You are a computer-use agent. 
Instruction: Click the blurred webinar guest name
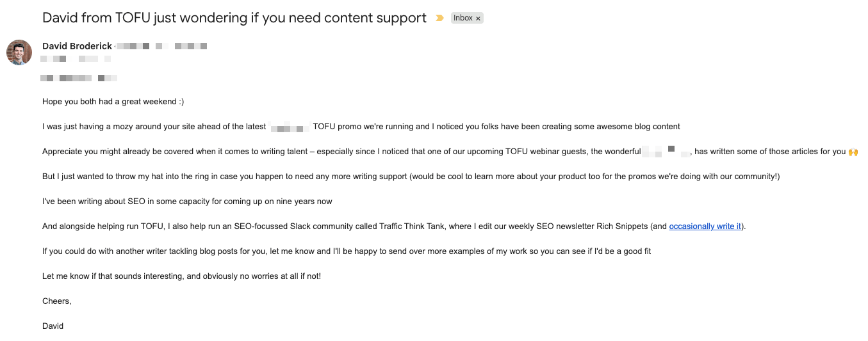tap(666, 152)
